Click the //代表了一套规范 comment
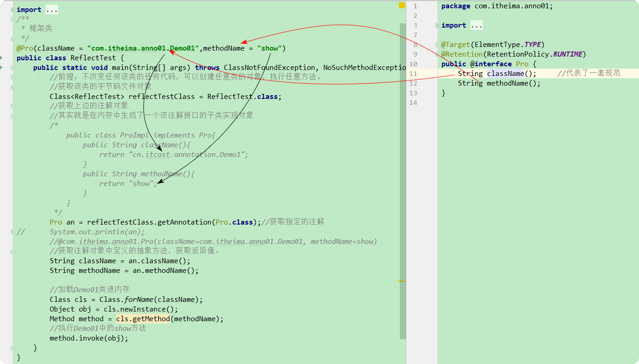Image resolution: width=639 pixels, height=364 pixels. pos(589,74)
